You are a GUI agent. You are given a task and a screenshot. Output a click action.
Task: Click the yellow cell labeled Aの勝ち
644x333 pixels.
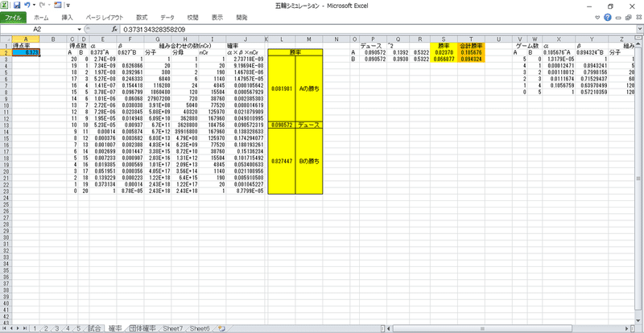click(309, 88)
